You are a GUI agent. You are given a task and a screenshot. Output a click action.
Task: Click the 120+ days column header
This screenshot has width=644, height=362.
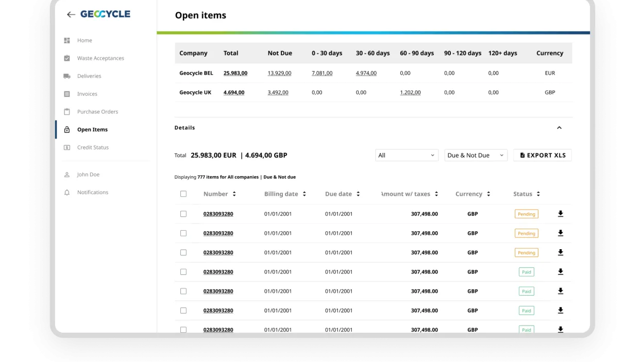click(503, 53)
